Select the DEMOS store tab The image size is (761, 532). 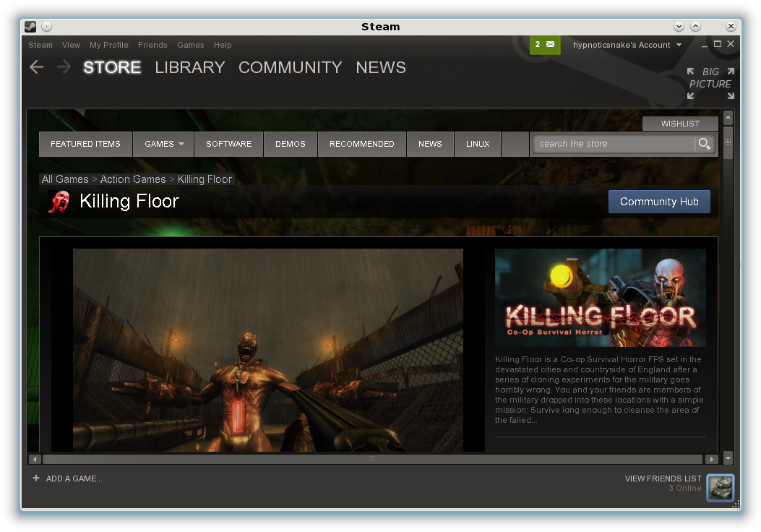coord(291,144)
